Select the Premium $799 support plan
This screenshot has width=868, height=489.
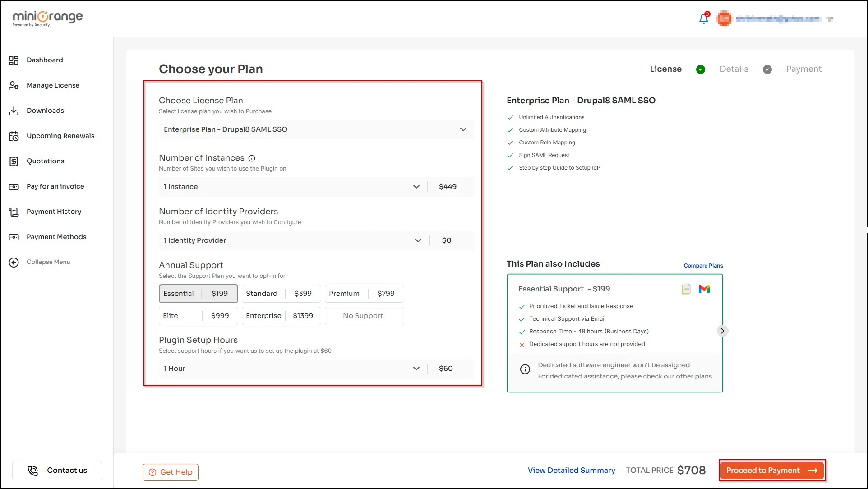(364, 294)
